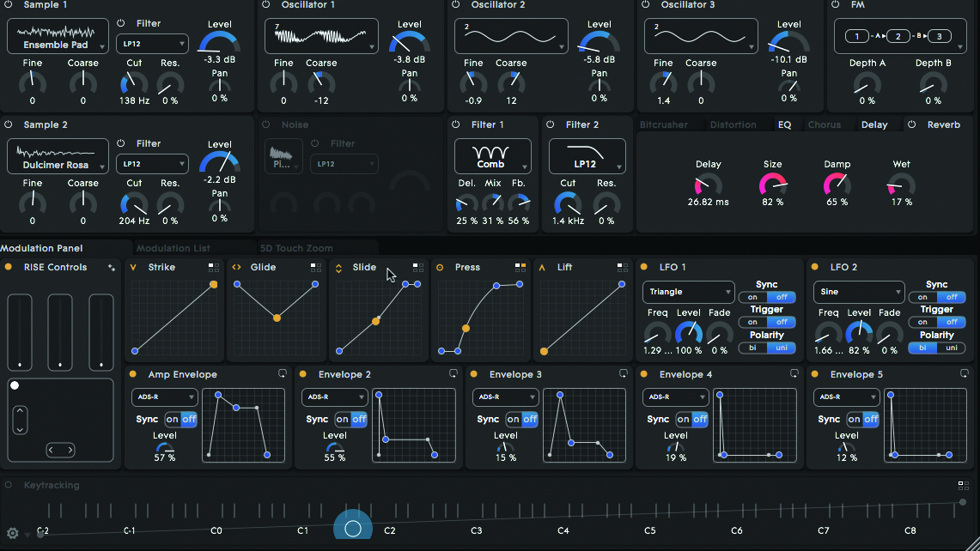Select the Delay effect tab

tap(874, 124)
